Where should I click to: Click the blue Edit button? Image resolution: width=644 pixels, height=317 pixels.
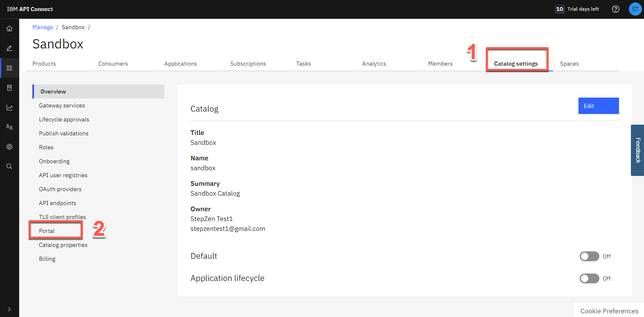pos(598,106)
